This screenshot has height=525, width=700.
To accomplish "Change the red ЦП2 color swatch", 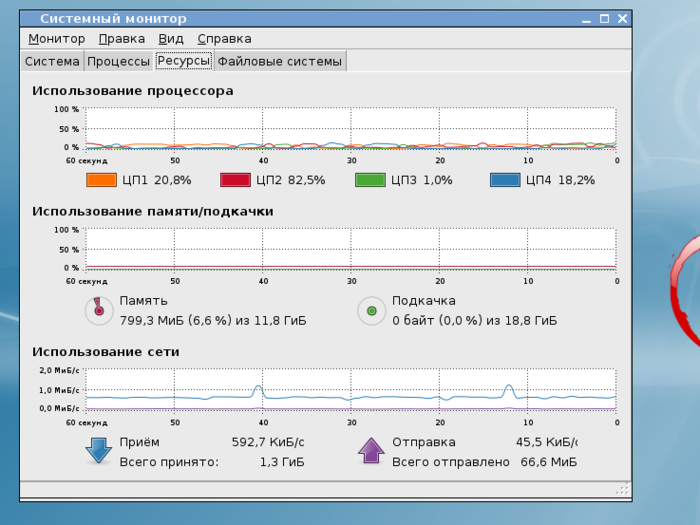I will (235, 180).
